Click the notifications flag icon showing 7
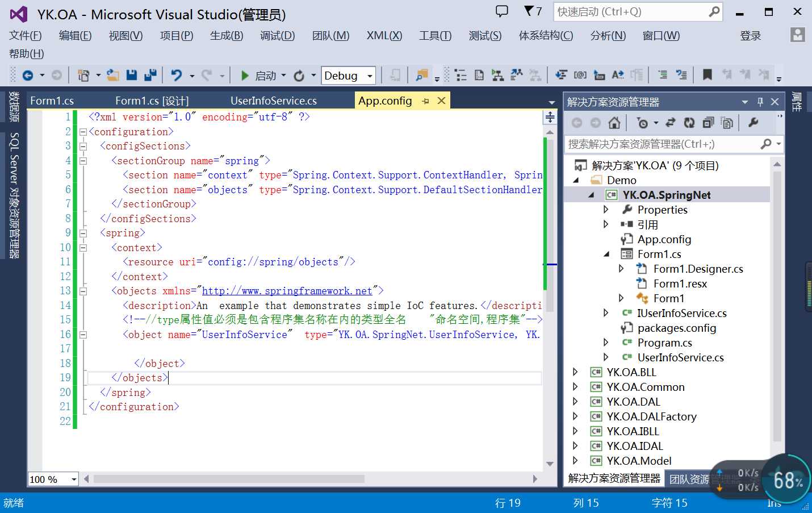 point(533,11)
